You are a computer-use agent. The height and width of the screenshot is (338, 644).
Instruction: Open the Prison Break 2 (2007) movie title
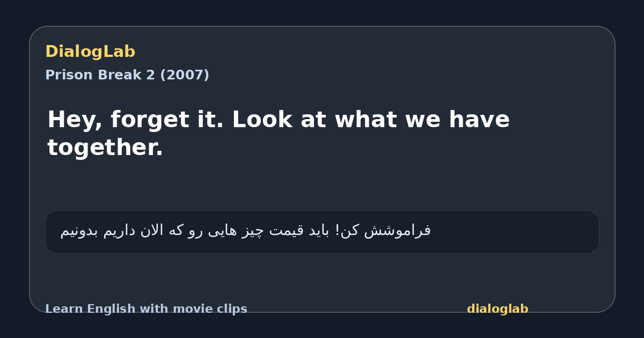point(127,75)
